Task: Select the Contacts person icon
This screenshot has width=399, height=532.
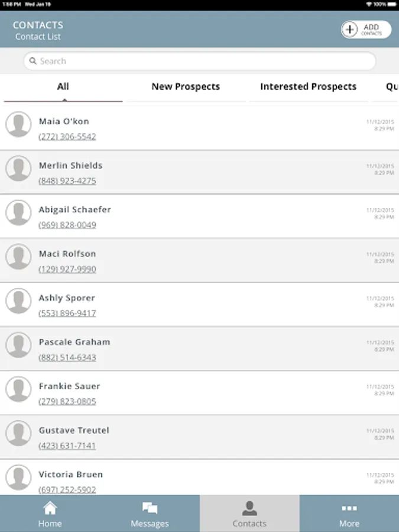Action: click(249, 508)
